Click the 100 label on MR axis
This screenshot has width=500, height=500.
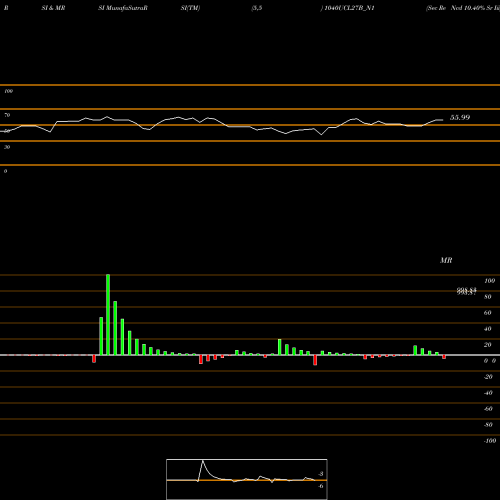click(489, 281)
